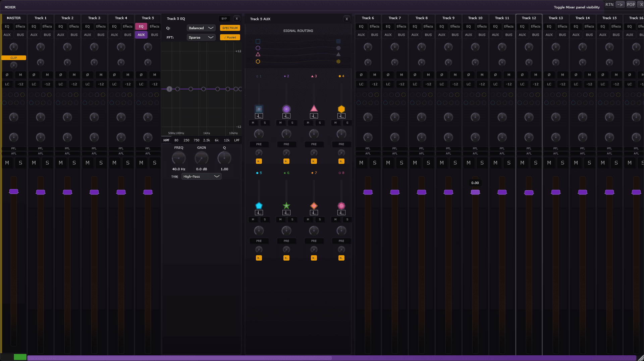Click the orange hexagon aux send 4 handle

341,109
